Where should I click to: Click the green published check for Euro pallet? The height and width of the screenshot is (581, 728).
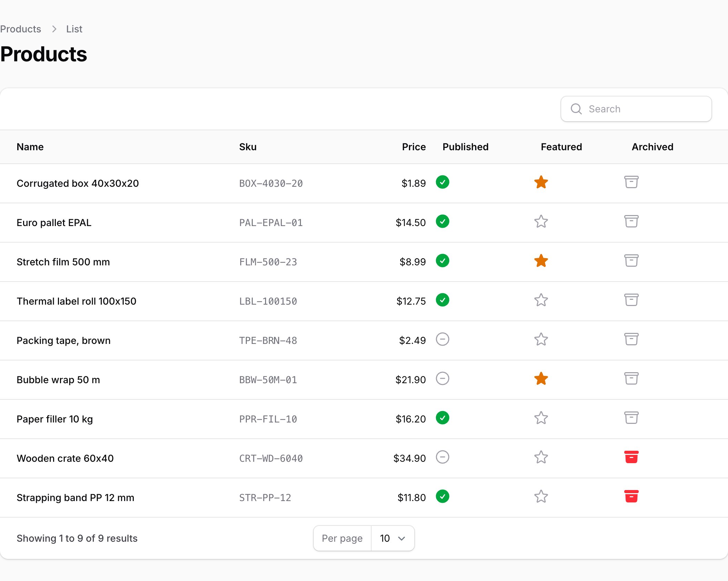point(442,221)
